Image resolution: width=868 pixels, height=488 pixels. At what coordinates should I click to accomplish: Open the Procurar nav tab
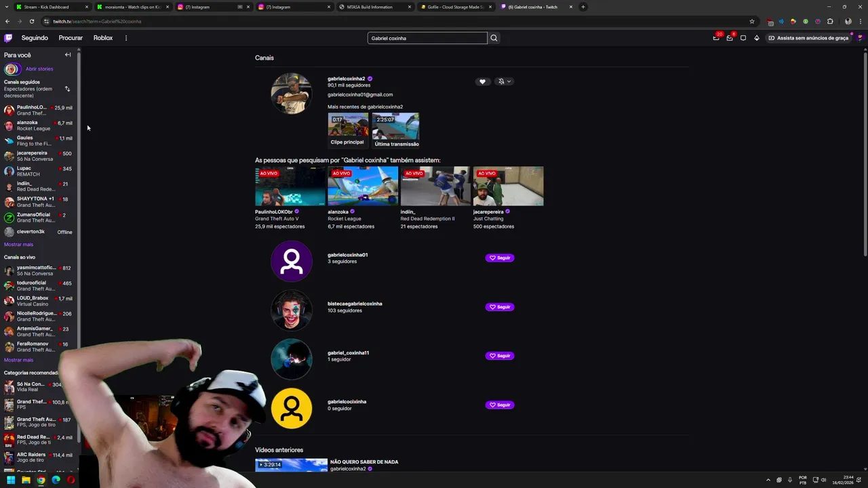coord(71,38)
